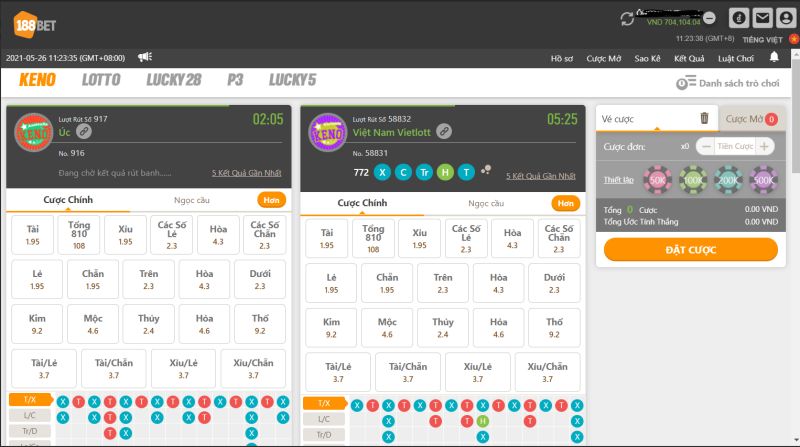
Task: Open notifications bell icon
Action: click(774, 57)
